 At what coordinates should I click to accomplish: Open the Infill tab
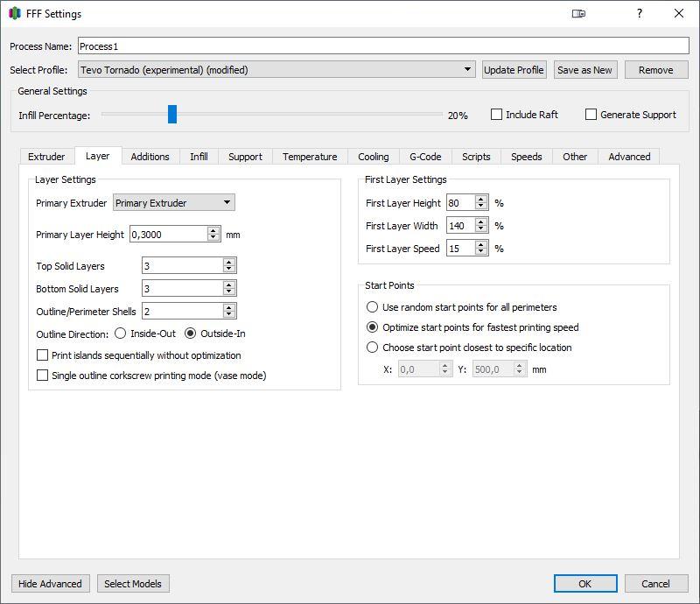click(199, 157)
